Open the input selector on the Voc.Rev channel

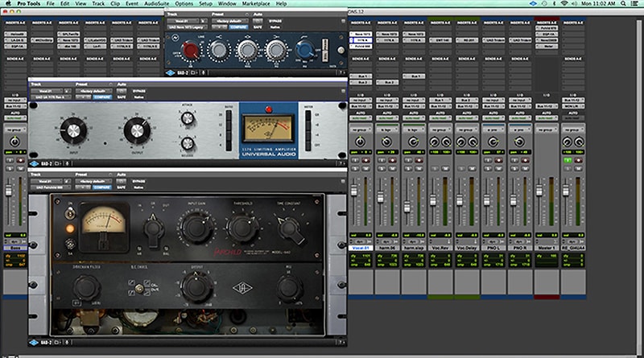440,101
